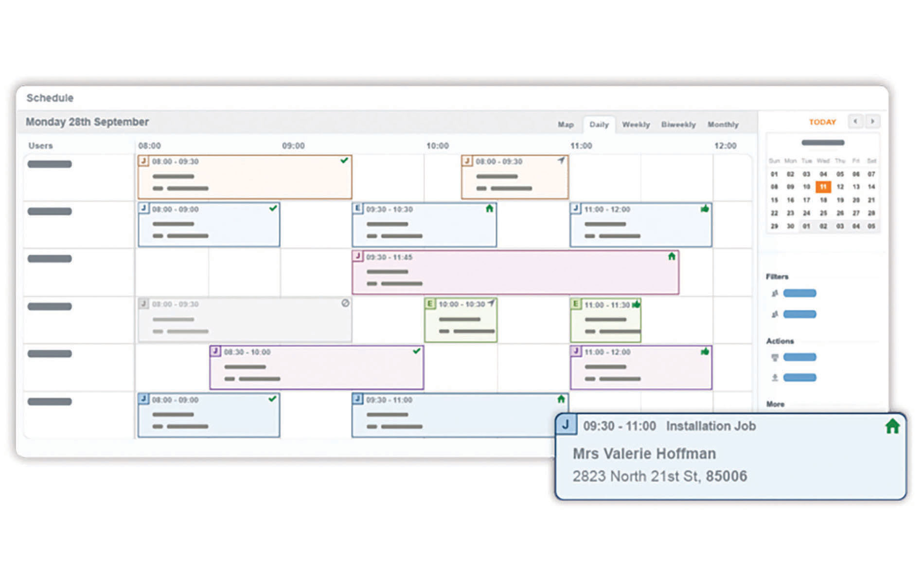Click E badge on 10:00 - 10:30 event

430,304
